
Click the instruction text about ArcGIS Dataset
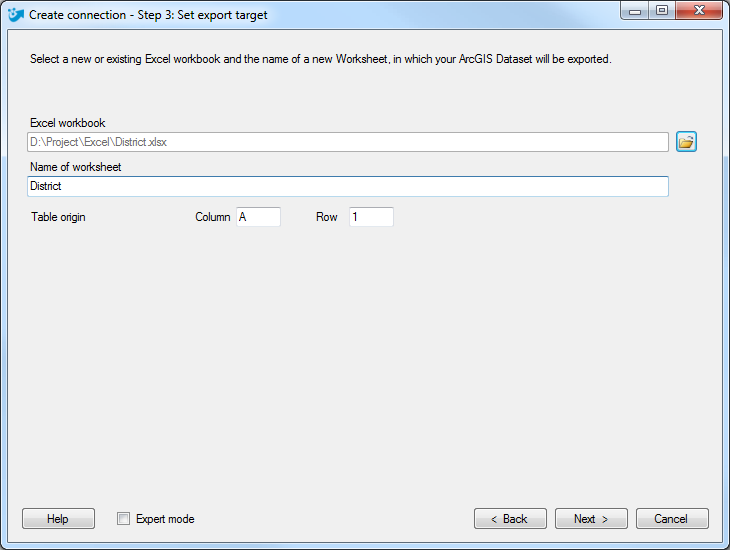[x=320, y=59]
